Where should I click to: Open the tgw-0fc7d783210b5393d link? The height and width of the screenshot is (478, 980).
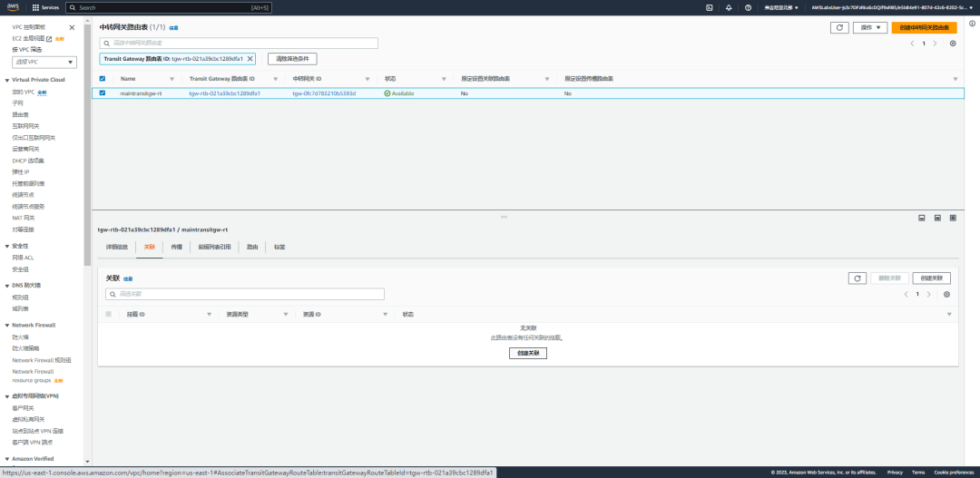(324, 93)
